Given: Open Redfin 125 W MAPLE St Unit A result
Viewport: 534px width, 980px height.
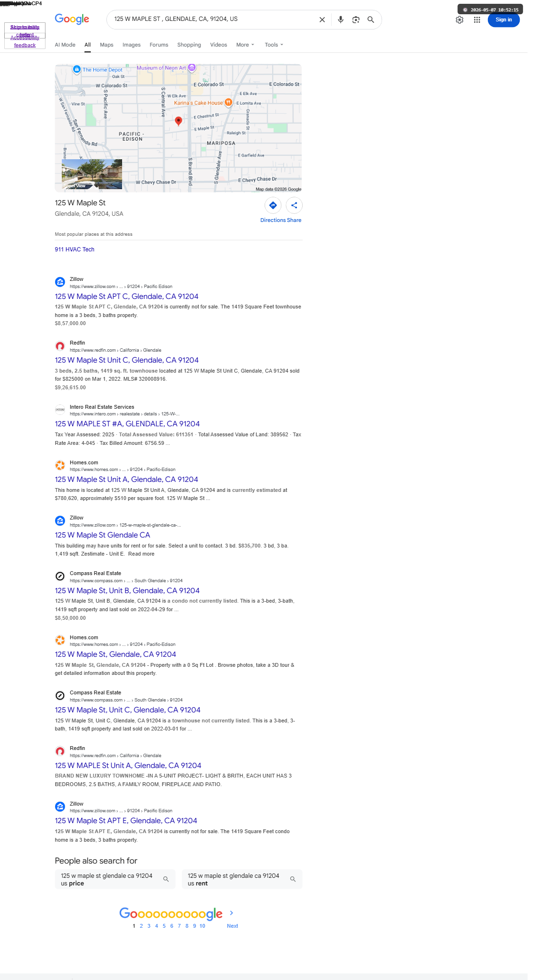Looking at the screenshot, I should (x=128, y=766).
